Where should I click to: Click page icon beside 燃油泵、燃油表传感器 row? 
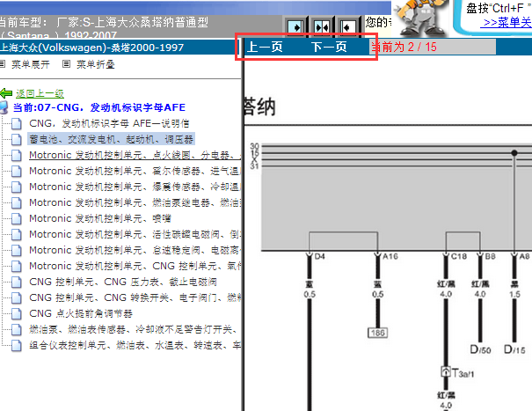pos(17,329)
